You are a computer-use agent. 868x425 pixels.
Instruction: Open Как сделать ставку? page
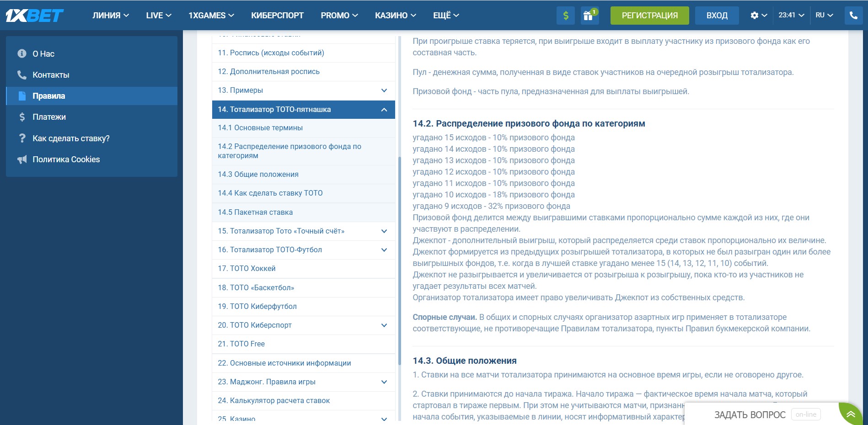click(91, 138)
